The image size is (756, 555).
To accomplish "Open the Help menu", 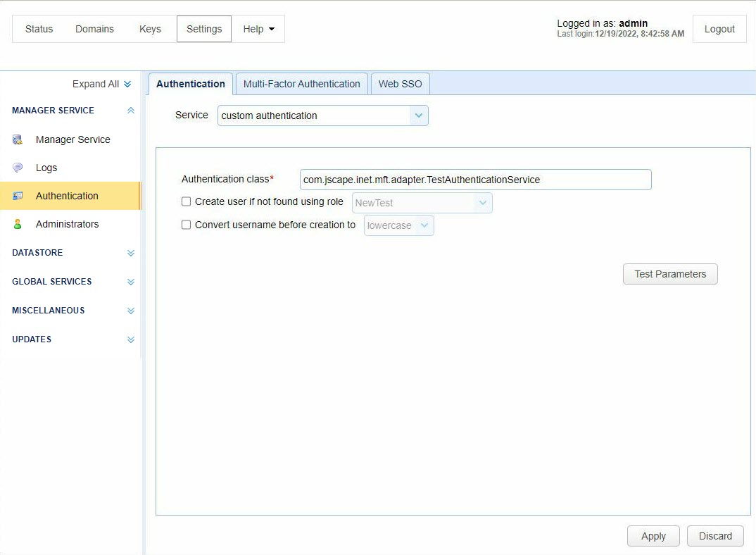I will point(258,29).
